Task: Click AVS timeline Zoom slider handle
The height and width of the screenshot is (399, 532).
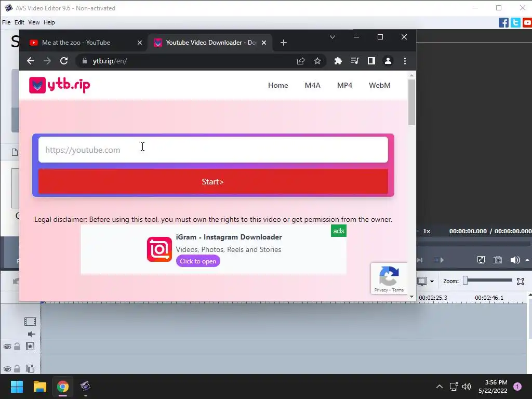Action: [x=465, y=280]
